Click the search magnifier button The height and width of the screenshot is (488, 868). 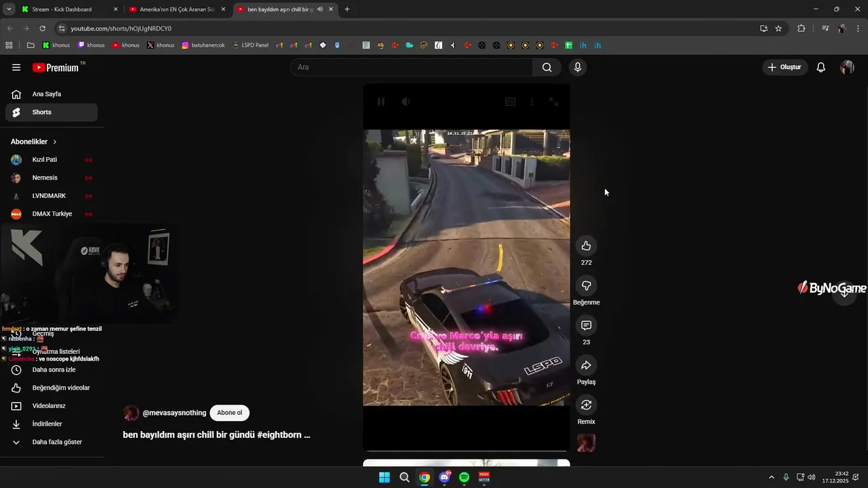point(547,67)
